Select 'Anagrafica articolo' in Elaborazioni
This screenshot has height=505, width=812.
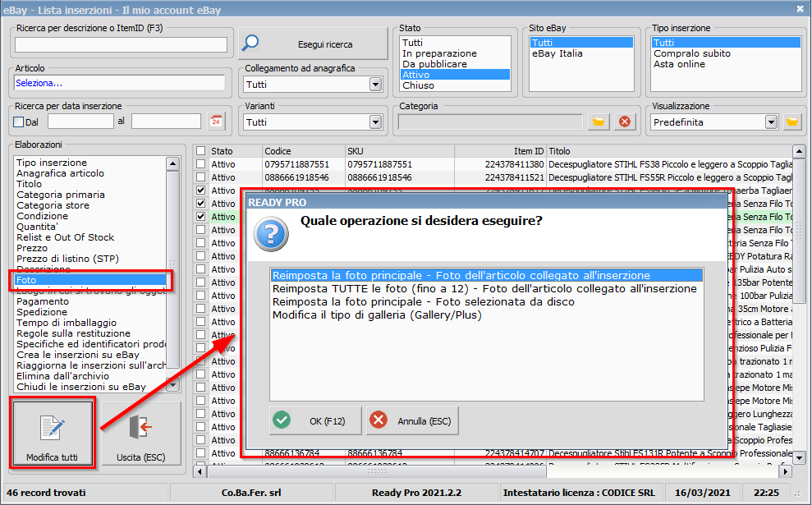(90, 173)
